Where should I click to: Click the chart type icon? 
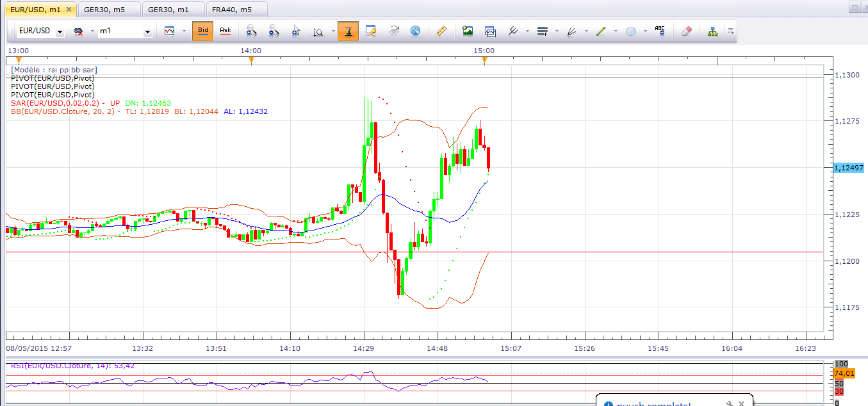coord(170,31)
